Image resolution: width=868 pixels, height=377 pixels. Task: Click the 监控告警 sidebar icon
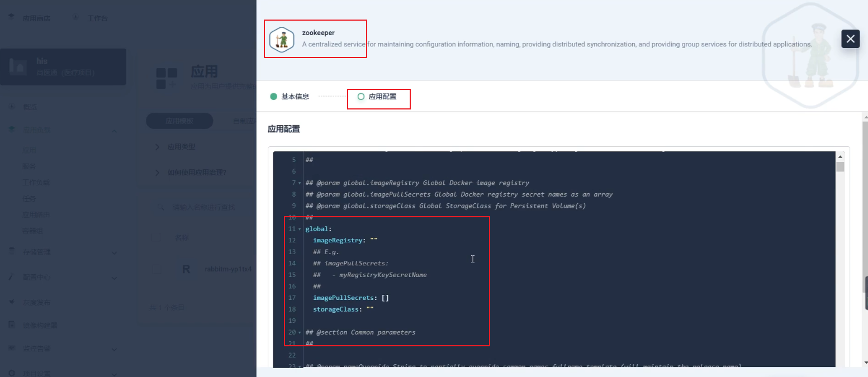[12, 349]
